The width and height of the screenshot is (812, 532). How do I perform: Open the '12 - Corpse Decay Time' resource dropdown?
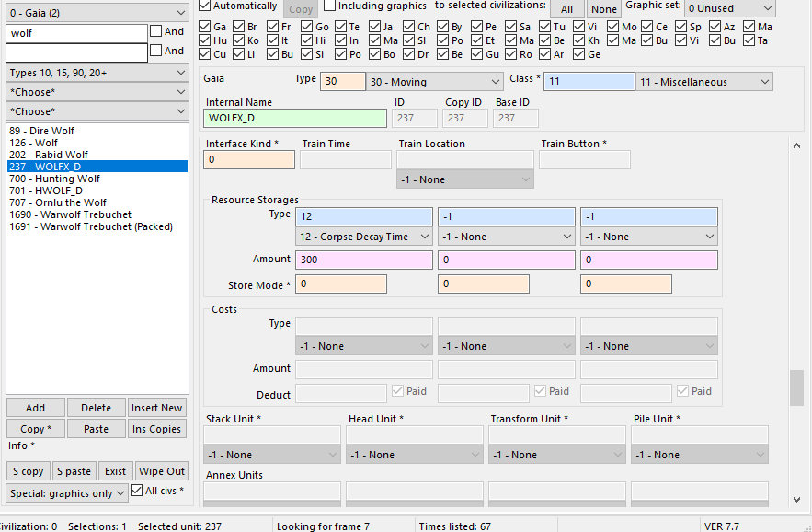tap(364, 237)
